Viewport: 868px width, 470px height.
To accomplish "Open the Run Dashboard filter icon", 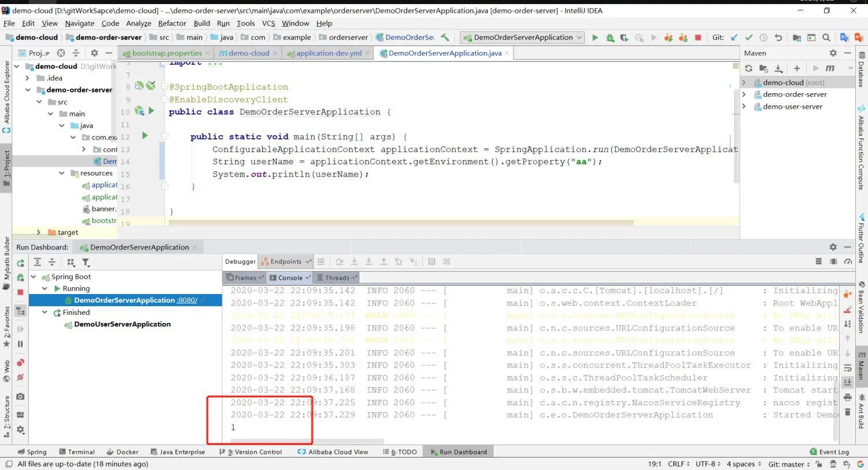I will click(86, 262).
